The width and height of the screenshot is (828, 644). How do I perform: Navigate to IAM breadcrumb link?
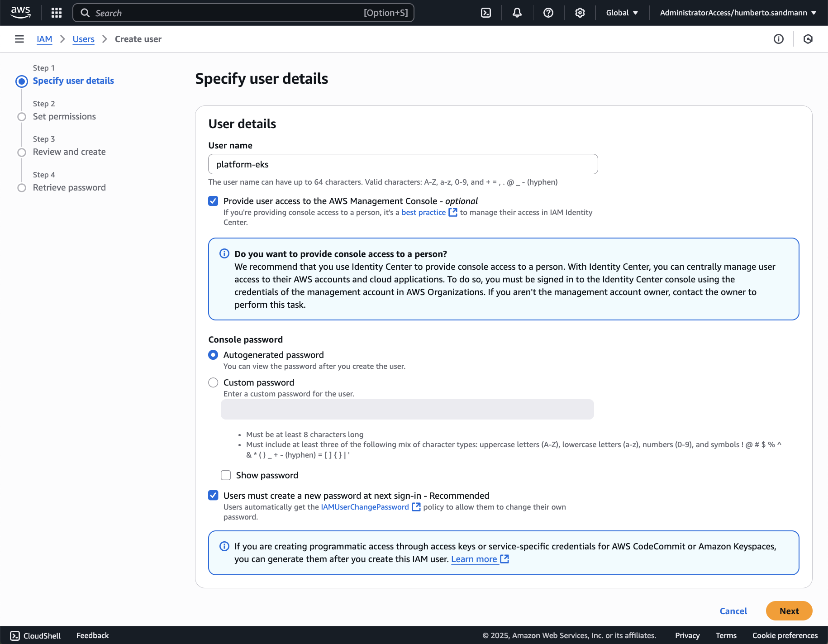click(x=44, y=39)
